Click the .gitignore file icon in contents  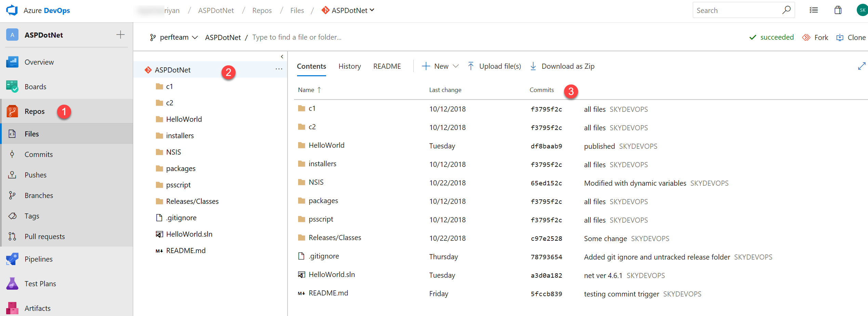pos(301,256)
